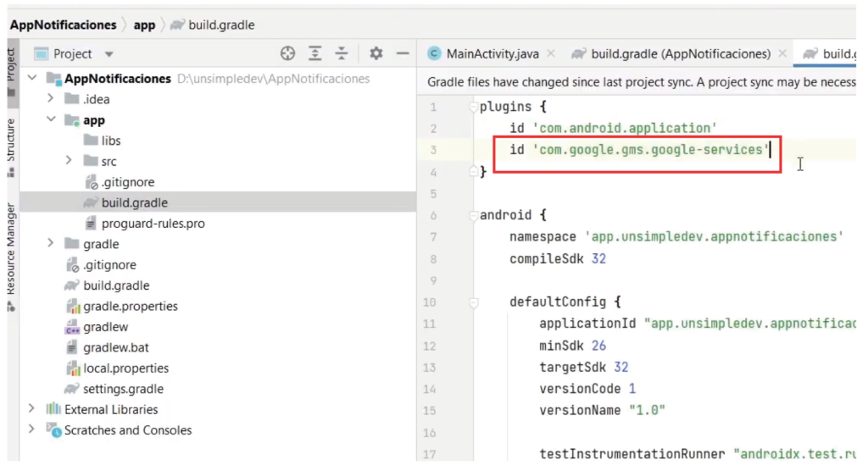Expand the src folder
Screen dimensions: 868x465
(70, 161)
